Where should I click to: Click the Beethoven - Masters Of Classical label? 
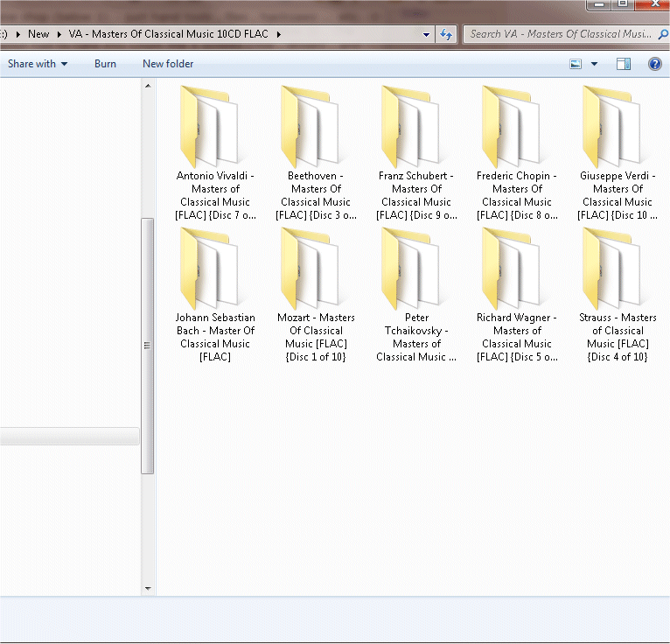click(x=316, y=195)
